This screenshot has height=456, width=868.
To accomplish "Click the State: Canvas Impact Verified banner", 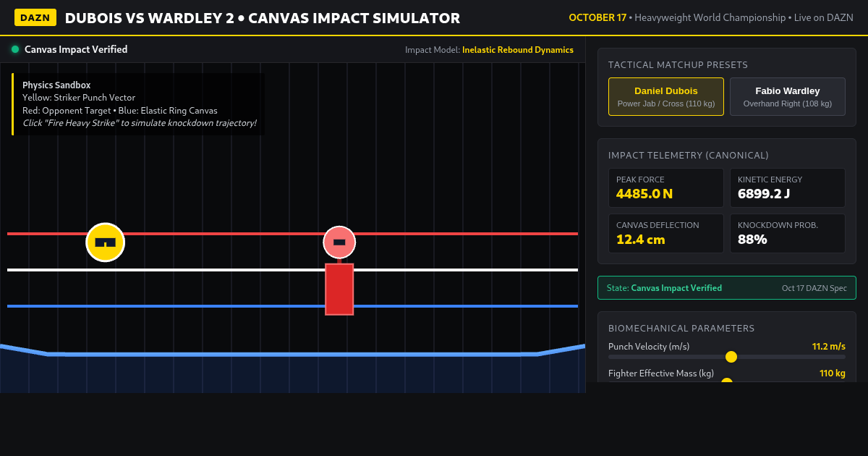I will [727, 288].
